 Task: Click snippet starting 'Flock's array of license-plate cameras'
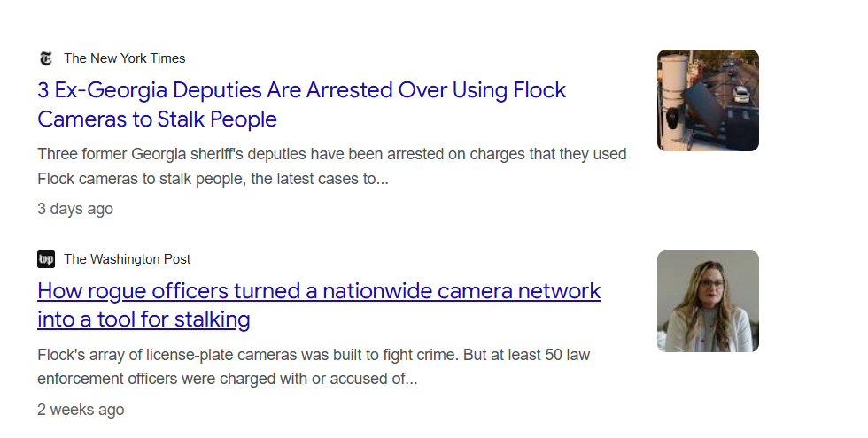(x=314, y=366)
